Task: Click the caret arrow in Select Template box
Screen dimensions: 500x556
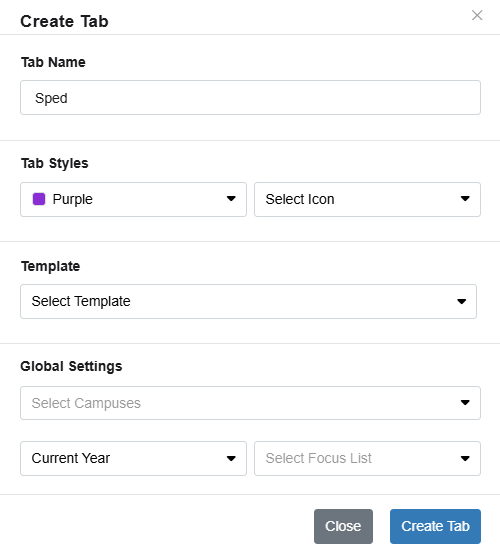Action: [462, 301]
